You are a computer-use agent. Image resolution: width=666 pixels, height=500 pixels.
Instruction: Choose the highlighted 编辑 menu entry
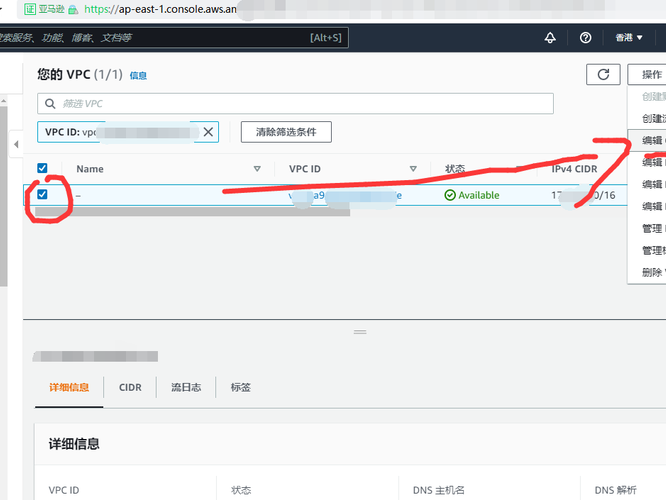pos(647,141)
